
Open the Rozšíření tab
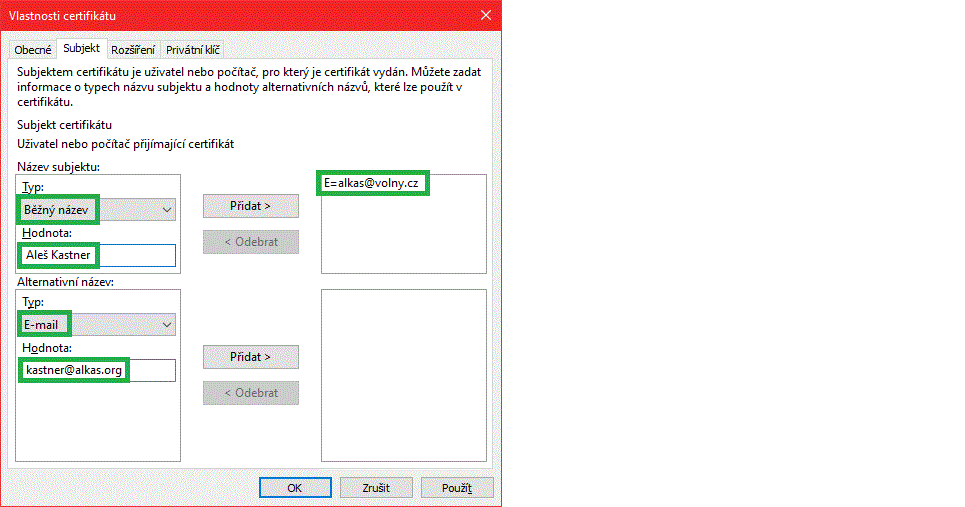(133, 49)
